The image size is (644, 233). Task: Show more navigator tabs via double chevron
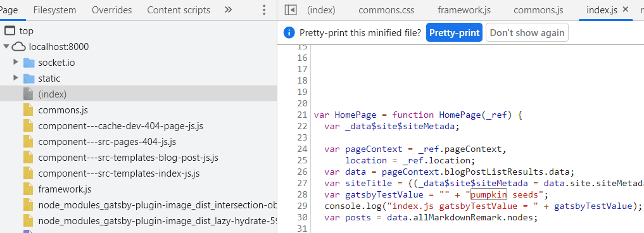(x=229, y=10)
